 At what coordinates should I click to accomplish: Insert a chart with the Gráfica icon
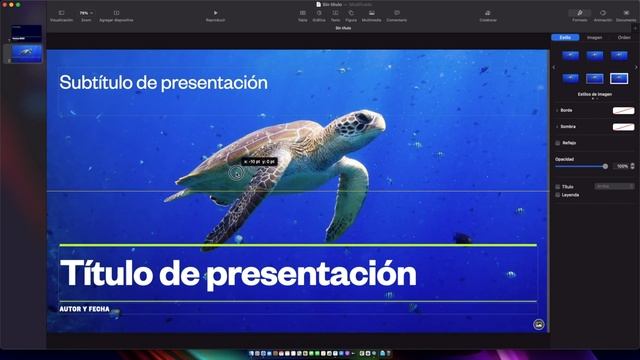(319, 16)
